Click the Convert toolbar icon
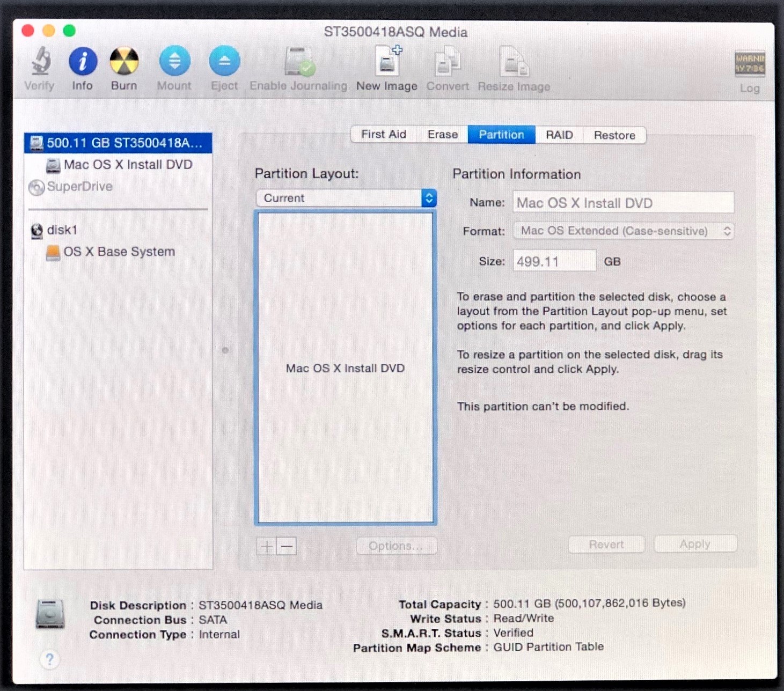The width and height of the screenshot is (784, 691). coord(448,62)
